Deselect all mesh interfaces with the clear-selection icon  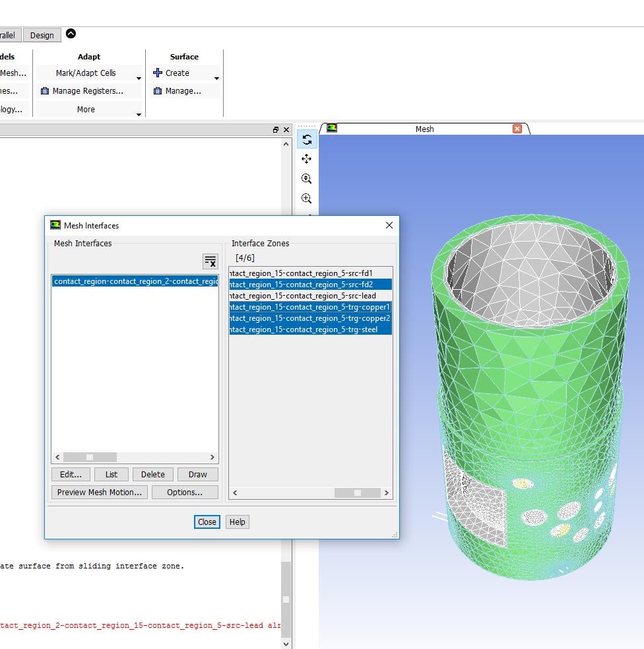pos(210,261)
